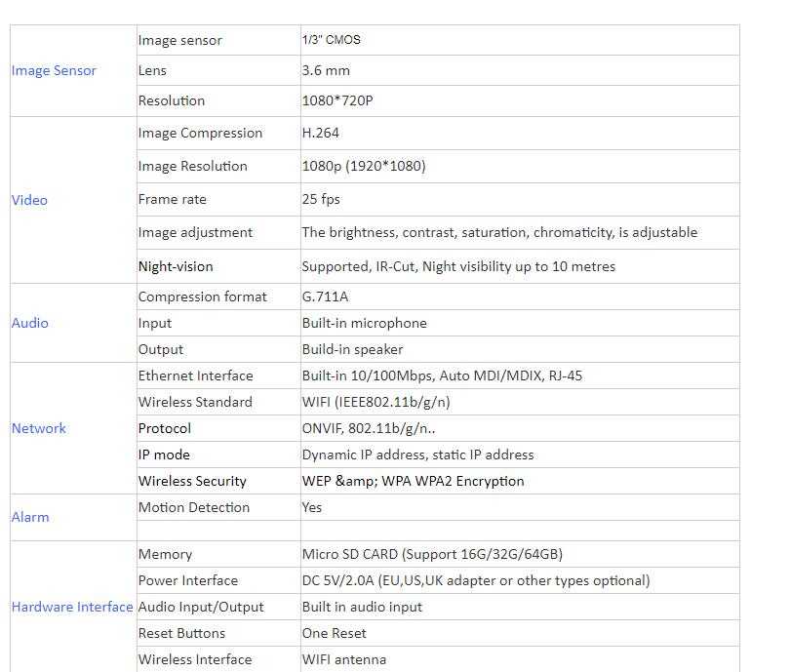Image resolution: width=790 pixels, height=672 pixels.
Task: Click the 1/3" CMOS value cell
Action: [331, 40]
